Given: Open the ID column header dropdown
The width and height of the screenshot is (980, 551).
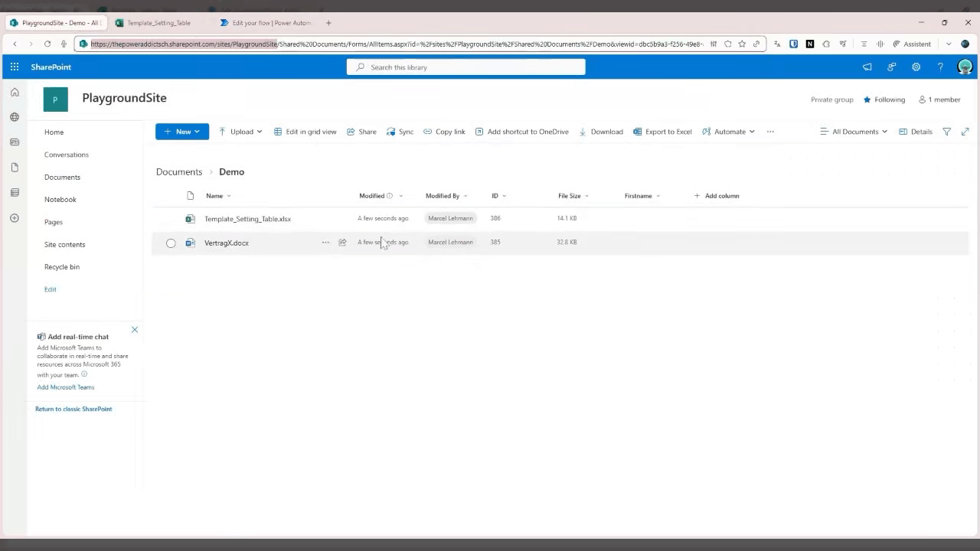Looking at the screenshot, I should pyautogui.click(x=499, y=196).
